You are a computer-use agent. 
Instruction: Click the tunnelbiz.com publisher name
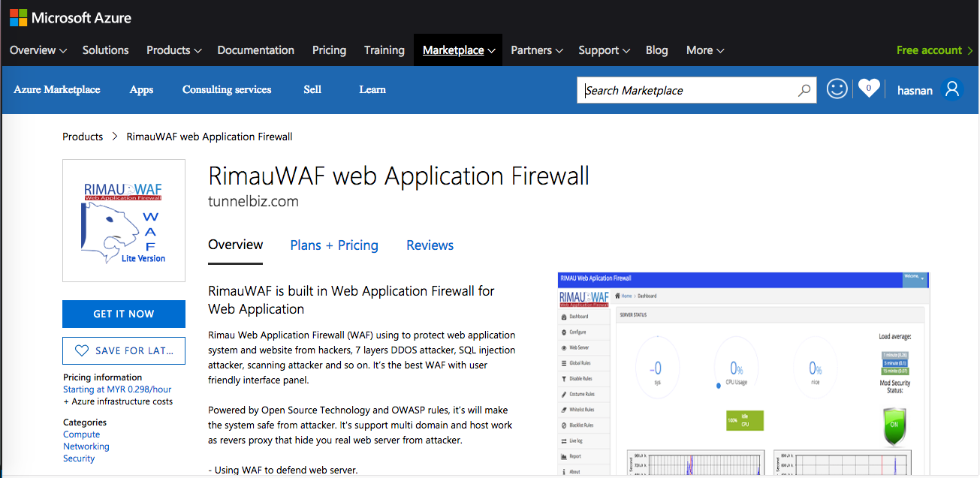pos(254,201)
